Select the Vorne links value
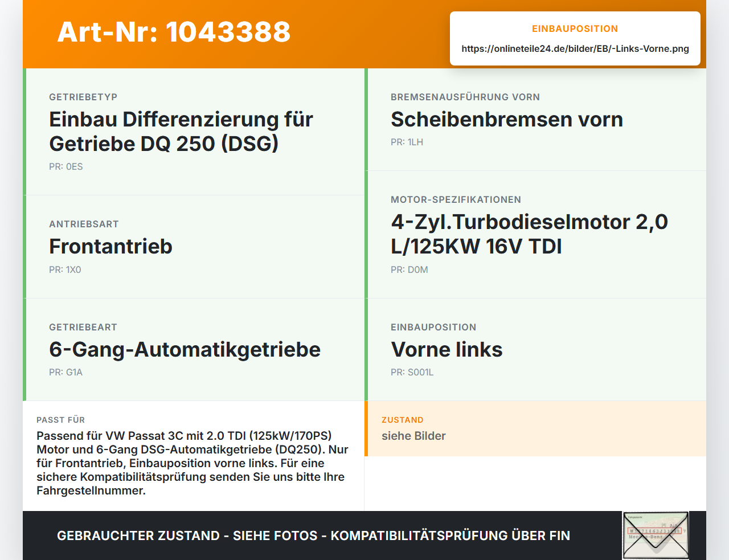729x560 pixels. tap(447, 349)
